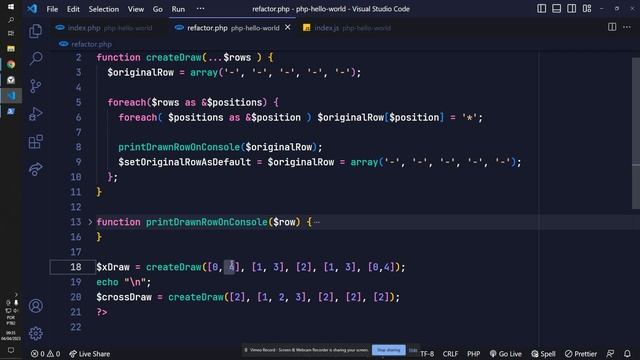The image size is (640, 360).
Task: Switch to the index.php tab
Action: tap(104, 28)
